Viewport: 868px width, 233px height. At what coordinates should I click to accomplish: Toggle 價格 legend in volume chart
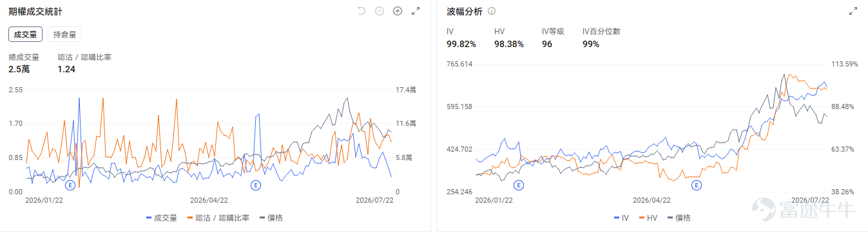(271, 218)
